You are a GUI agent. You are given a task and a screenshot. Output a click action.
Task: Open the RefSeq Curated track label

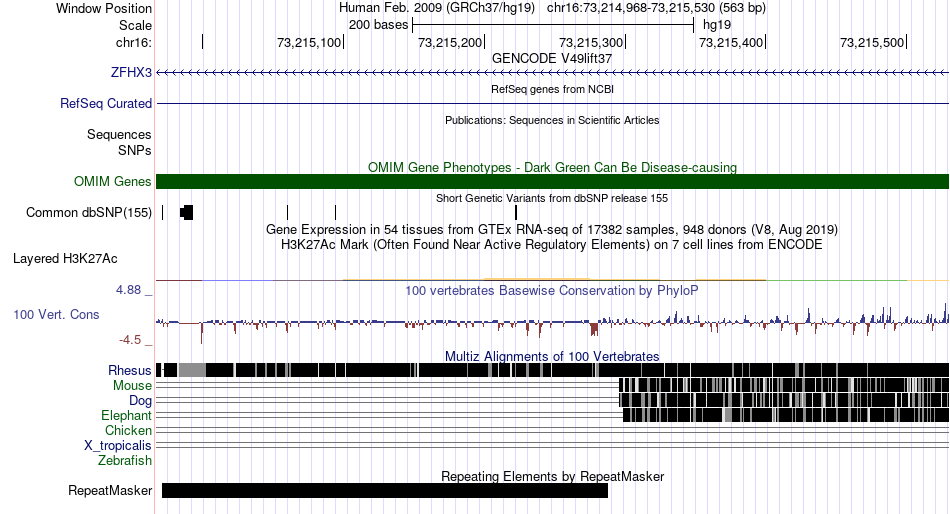pyautogui.click(x=106, y=104)
